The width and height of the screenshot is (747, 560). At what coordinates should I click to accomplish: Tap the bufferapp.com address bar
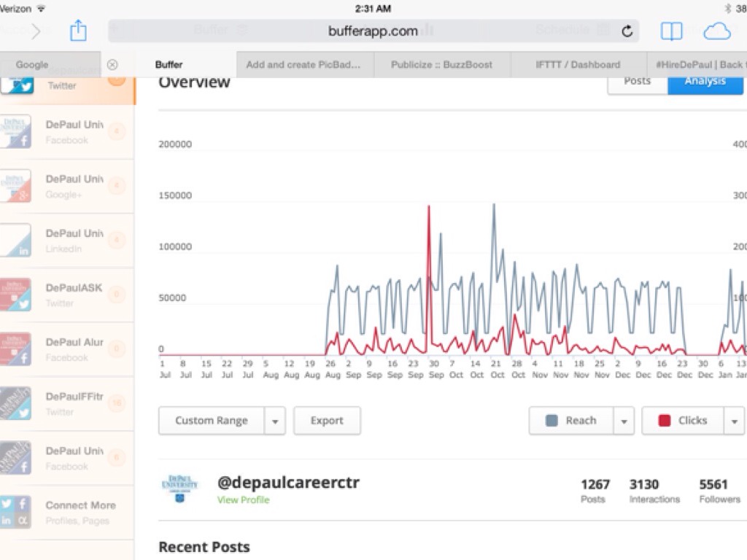pos(373,31)
